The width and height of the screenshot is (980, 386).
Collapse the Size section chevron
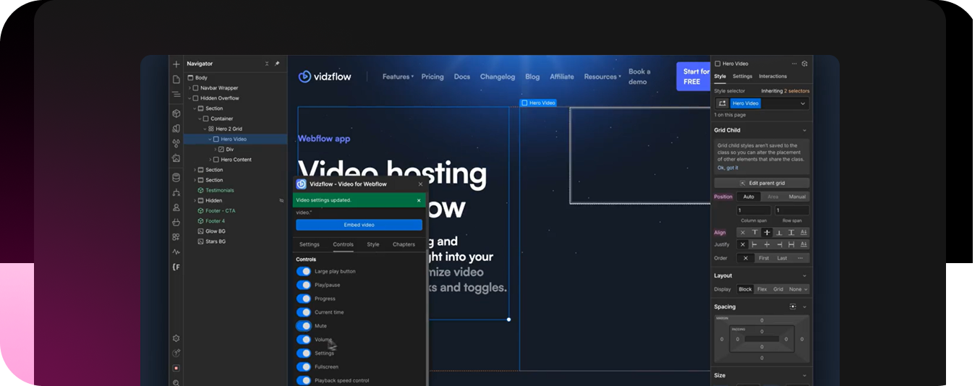point(804,375)
